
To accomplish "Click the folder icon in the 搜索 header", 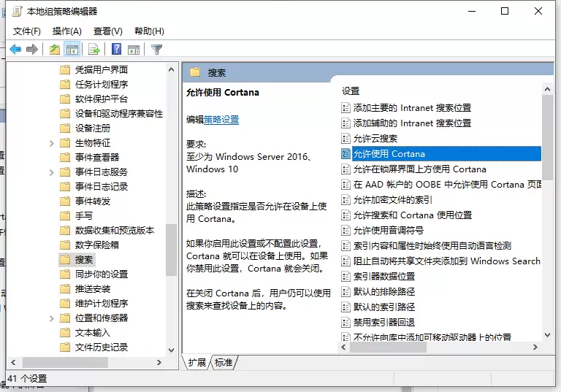I will click(x=195, y=72).
